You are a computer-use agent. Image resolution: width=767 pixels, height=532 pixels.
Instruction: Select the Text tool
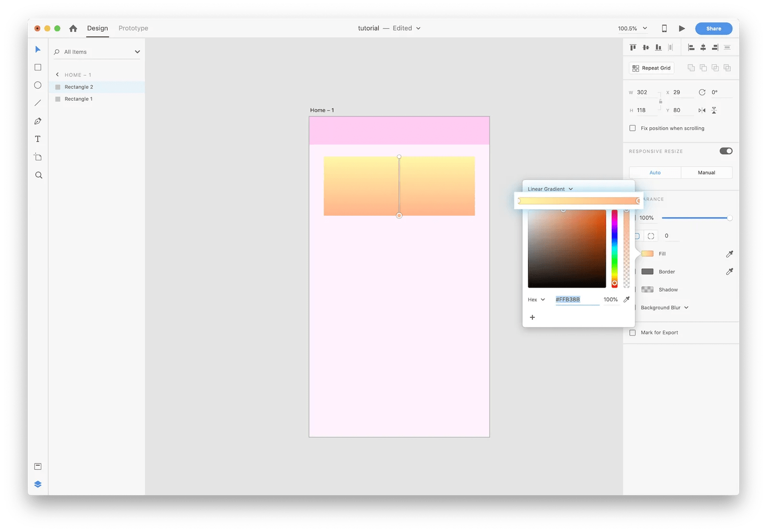[38, 139]
